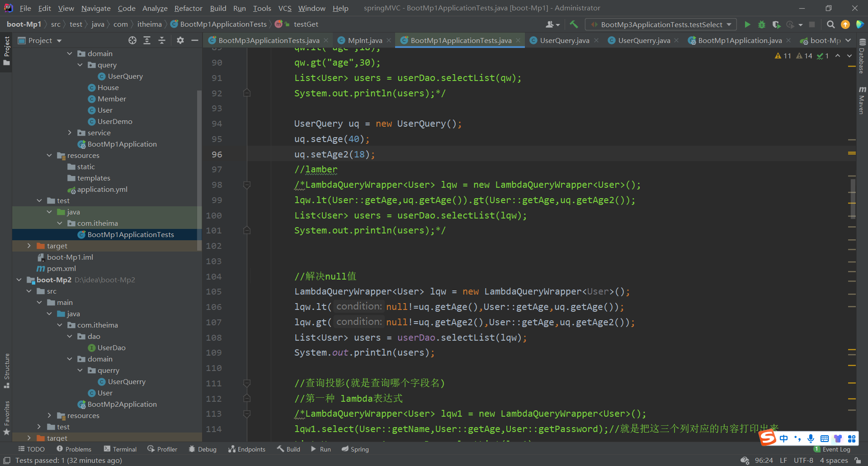Click the UTF-8 encoding in the status bar

pyautogui.click(x=803, y=461)
